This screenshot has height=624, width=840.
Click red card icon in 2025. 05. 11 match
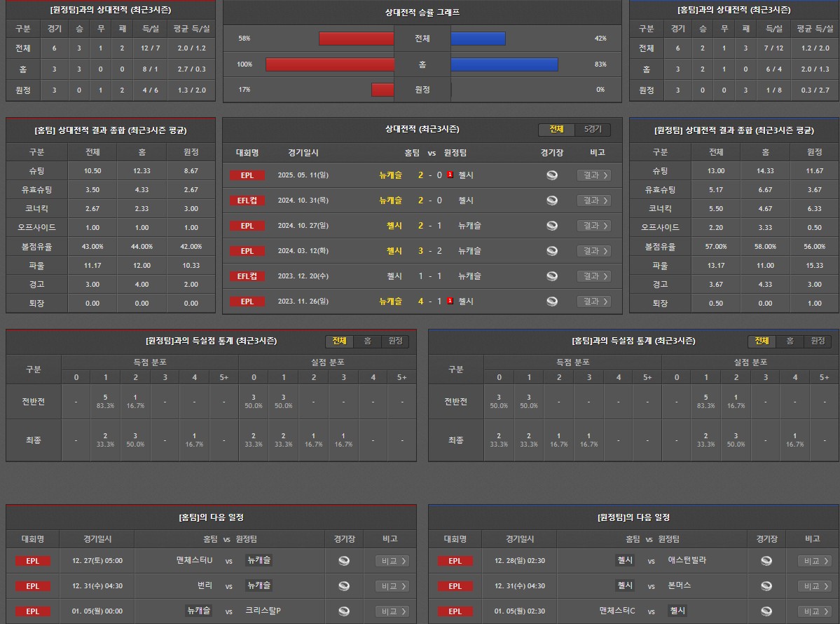click(x=450, y=175)
